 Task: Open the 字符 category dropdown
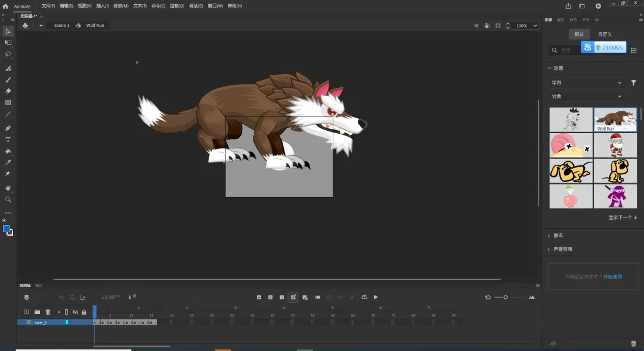[586, 83]
